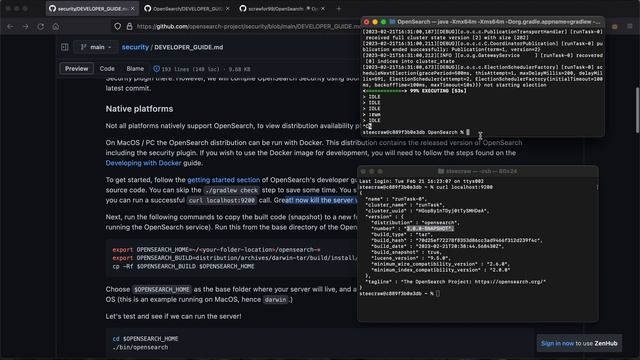The height and width of the screenshot is (360, 640).
Task: Click the darwin inline code word
Action: coord(275,300)
